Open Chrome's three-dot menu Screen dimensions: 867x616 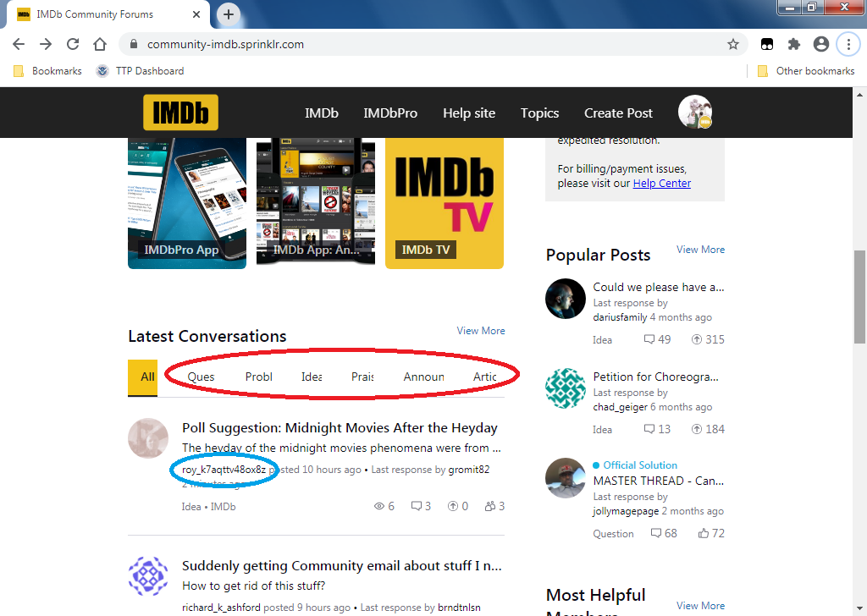[848, 44]
